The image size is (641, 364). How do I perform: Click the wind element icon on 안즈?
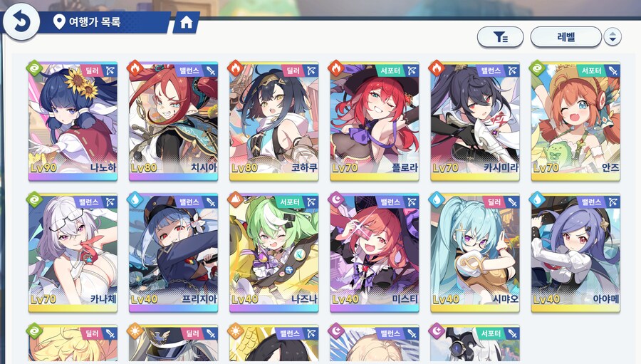tap(537, 68)
